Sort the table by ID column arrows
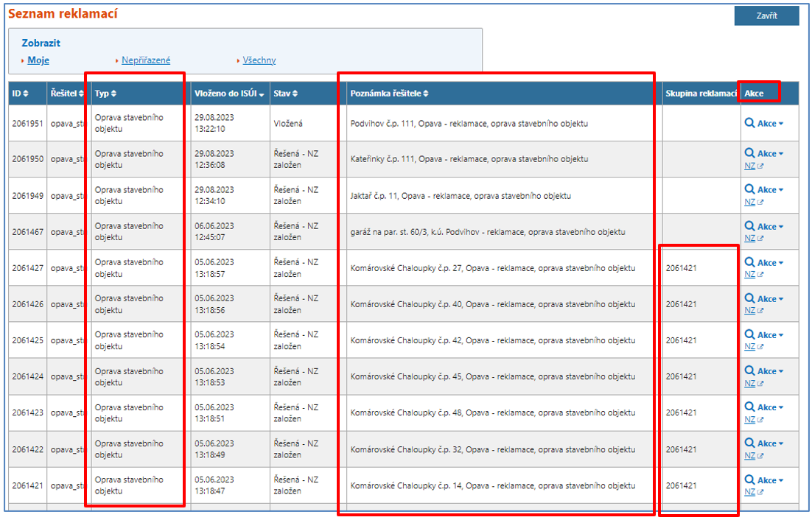This screenshot has width=812, height=520. [x=26, y=94]
